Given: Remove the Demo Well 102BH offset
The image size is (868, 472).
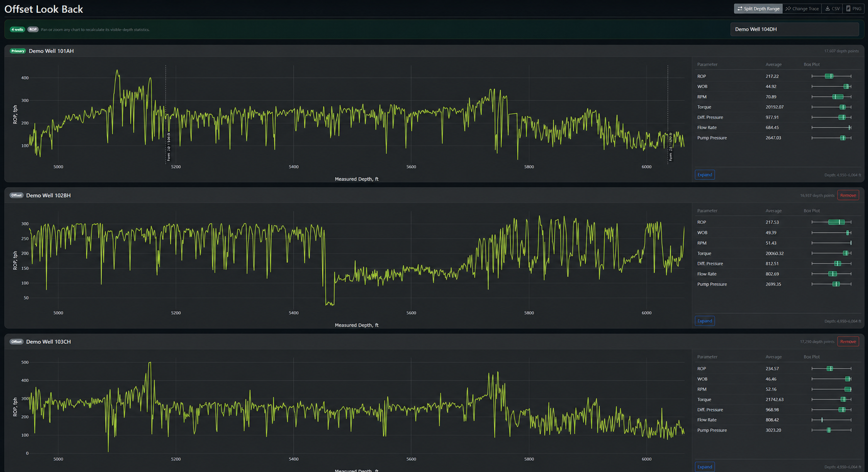Looking at the screenshot, I should point(848,195).
